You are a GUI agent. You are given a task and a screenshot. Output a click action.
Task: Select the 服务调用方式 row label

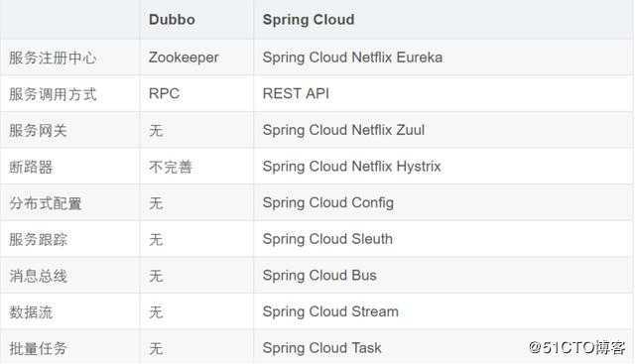click(x=53, y=94)
